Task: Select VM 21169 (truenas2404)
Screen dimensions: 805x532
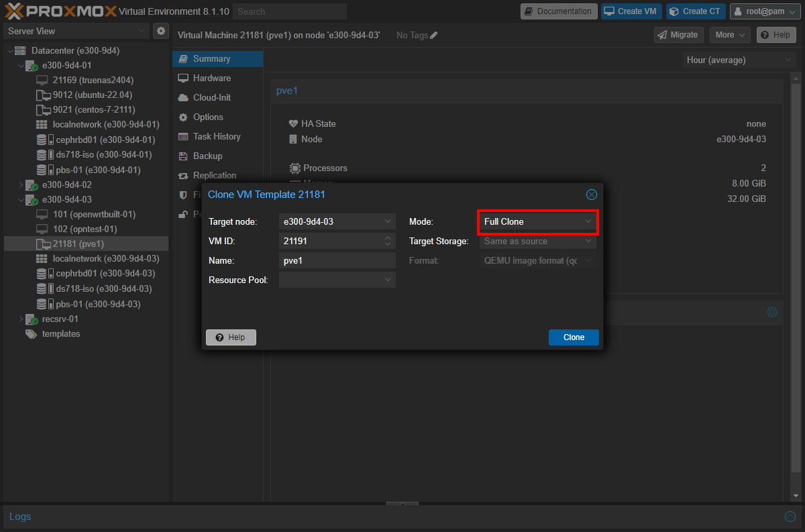Action: [93, 80]
